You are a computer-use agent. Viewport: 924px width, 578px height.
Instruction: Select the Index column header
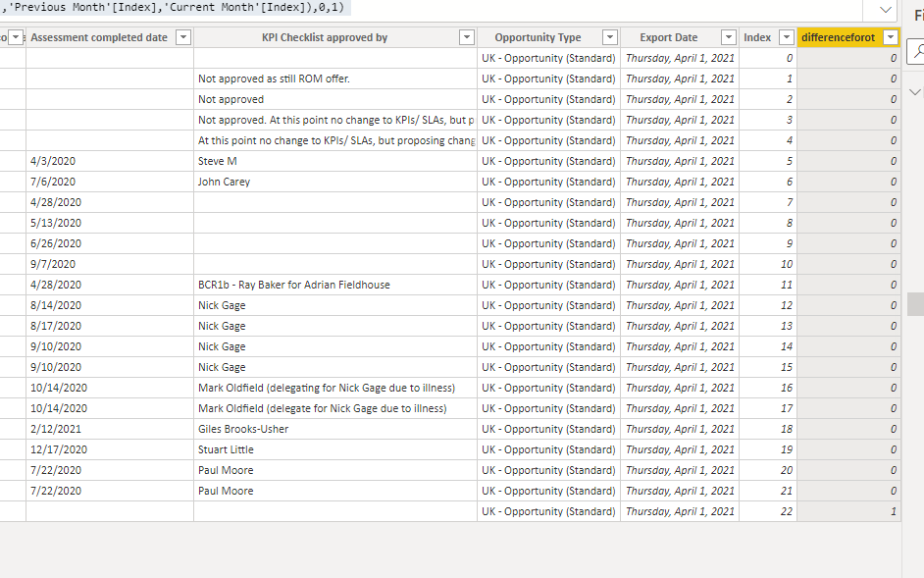point(757,37)
